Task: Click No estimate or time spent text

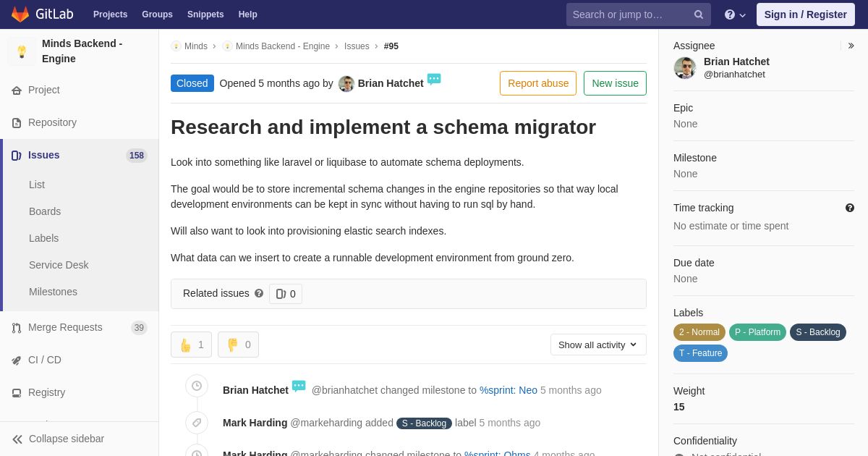Action: [x=731, y=226]
